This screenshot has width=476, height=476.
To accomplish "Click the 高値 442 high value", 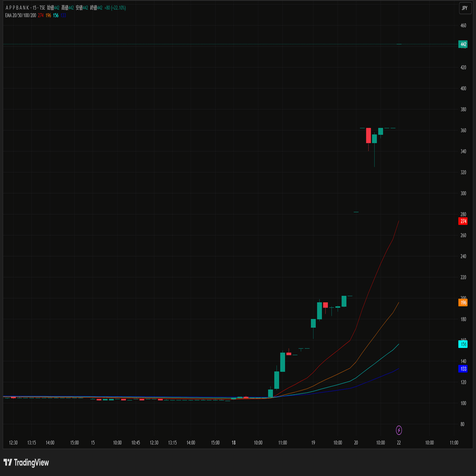I will pos(67,8).
